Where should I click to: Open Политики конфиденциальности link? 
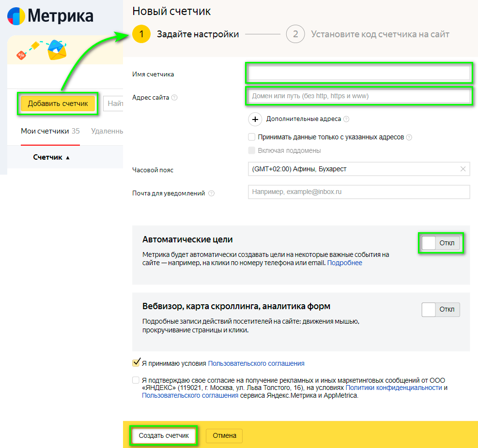tap(394, 388)
